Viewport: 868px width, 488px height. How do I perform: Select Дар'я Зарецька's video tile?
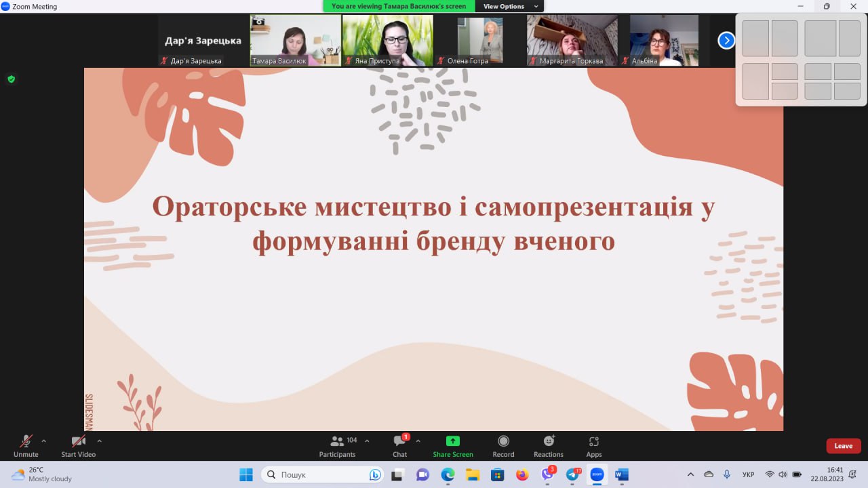coord(203,41)
